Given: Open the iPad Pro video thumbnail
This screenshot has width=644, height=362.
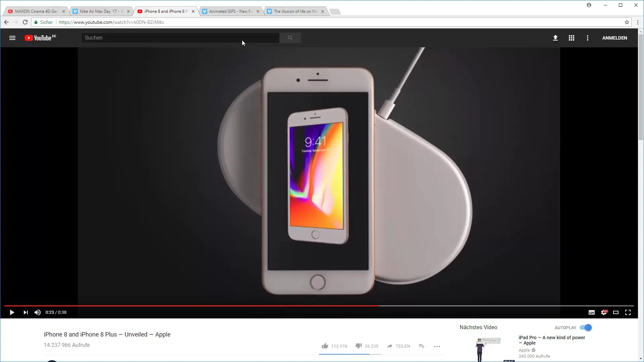Looking at the screenshot, I should pyautogui.click(x=487, y=349).
